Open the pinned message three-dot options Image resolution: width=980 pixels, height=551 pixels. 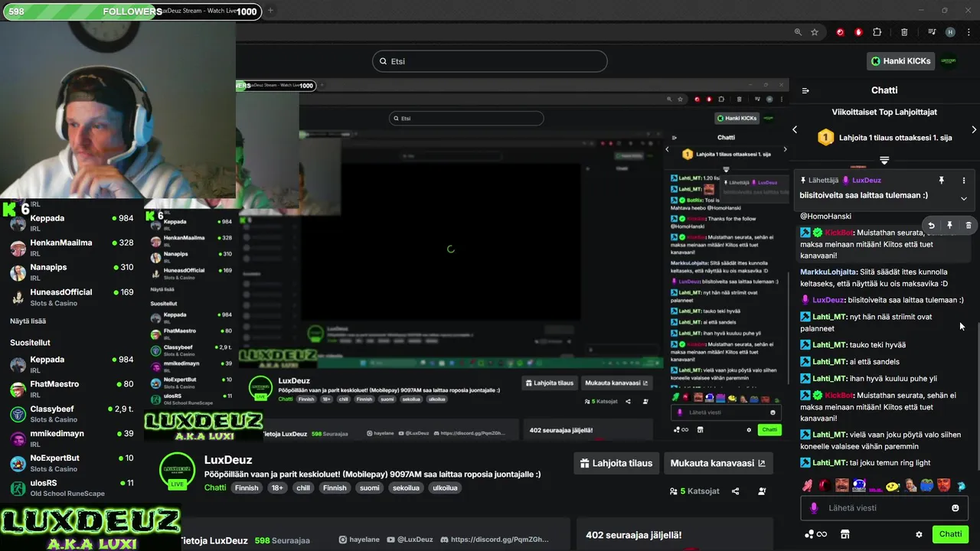click(x=964, y=181)
